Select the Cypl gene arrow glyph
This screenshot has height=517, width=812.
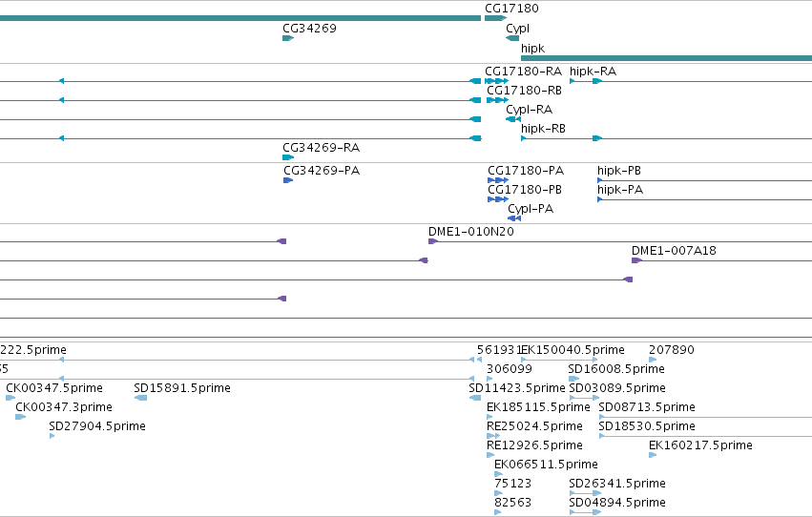point(512,38)
